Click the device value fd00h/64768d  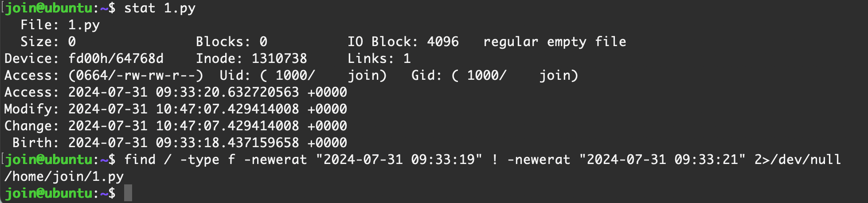116,59
